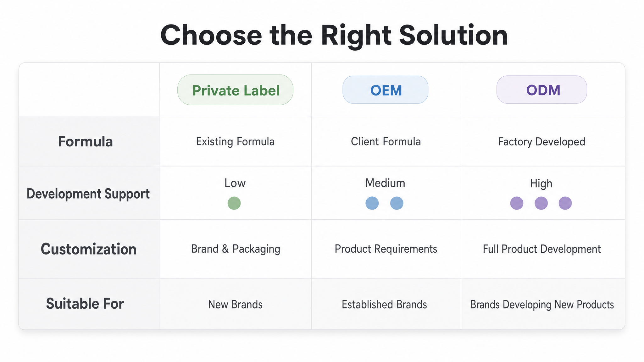Click the right blue dot under Medium
The image size is (644, 362).
(397, 203)
